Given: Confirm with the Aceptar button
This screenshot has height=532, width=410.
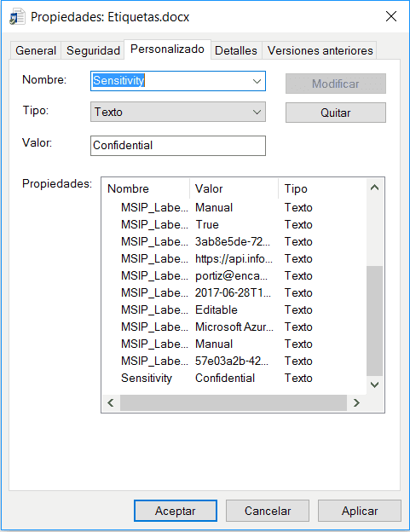Looking at the screenshot, I should pos(176,511).
